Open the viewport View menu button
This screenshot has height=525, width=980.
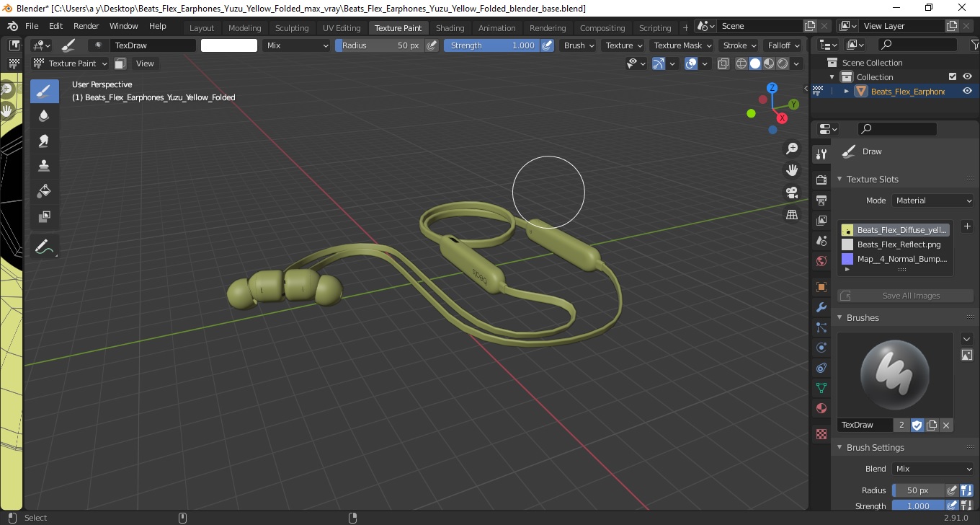[x=145, y=63]
